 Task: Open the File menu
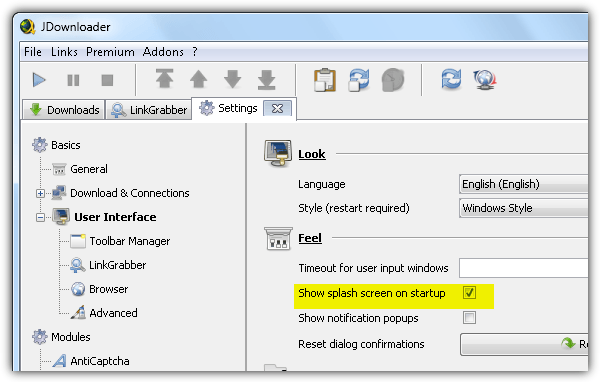pos(33,52)
